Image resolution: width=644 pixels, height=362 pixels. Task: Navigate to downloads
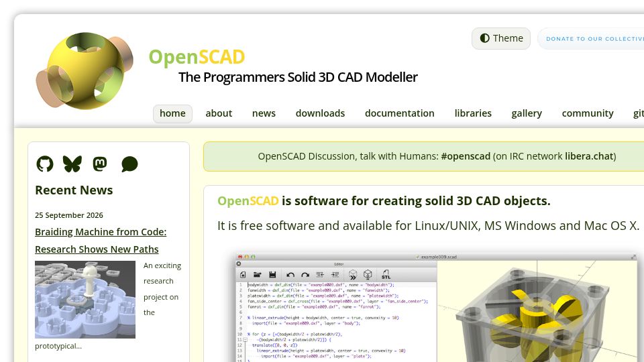coord(321,113)
